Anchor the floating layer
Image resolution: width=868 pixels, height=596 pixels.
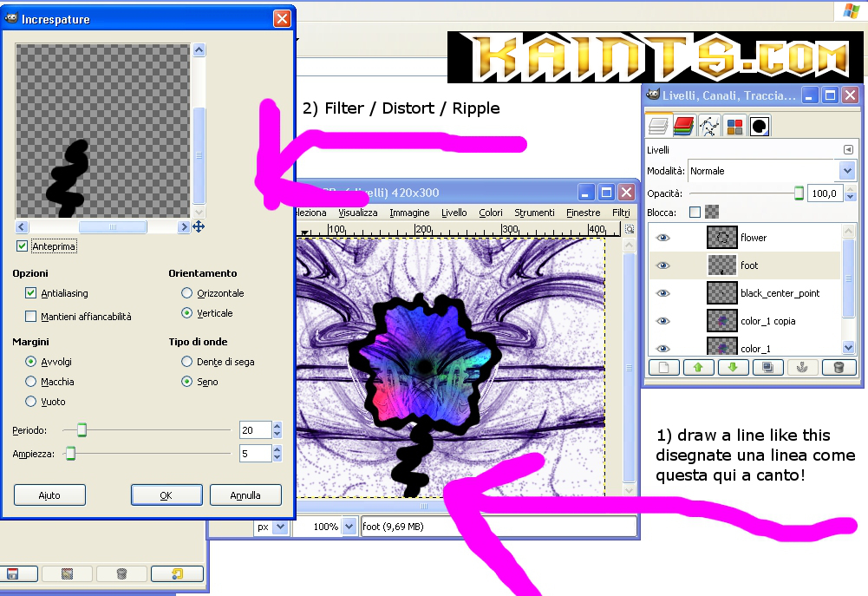802,367
